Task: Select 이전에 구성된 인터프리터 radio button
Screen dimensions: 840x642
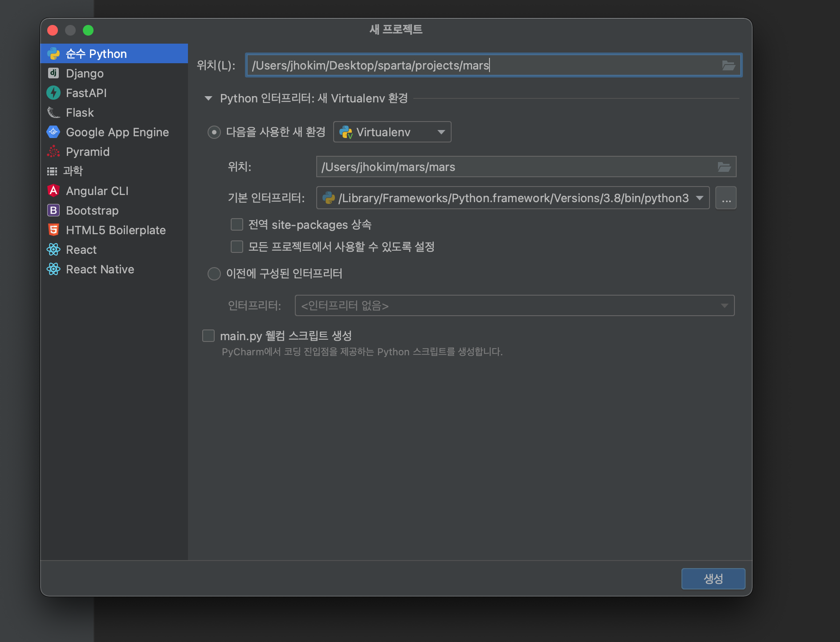Action: 214,273
